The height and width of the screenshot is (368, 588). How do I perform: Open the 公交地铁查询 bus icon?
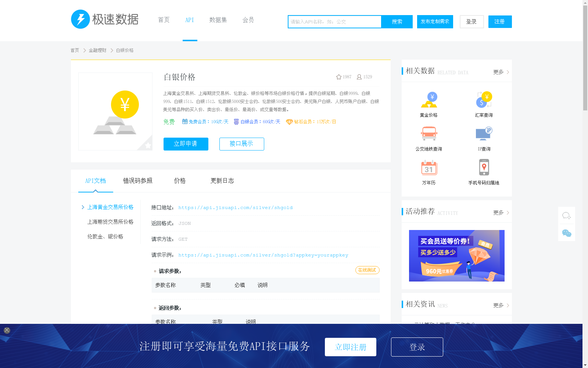(x=429, y=134)
